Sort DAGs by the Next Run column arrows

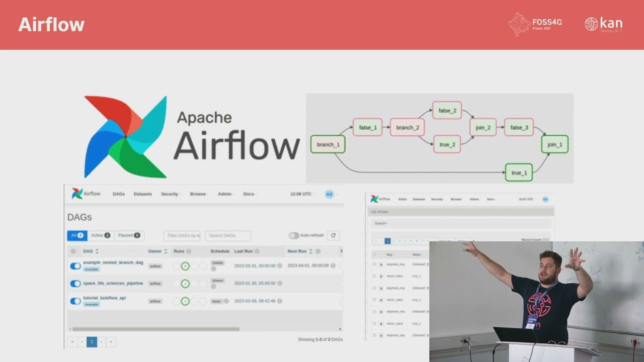pos(310,251)
